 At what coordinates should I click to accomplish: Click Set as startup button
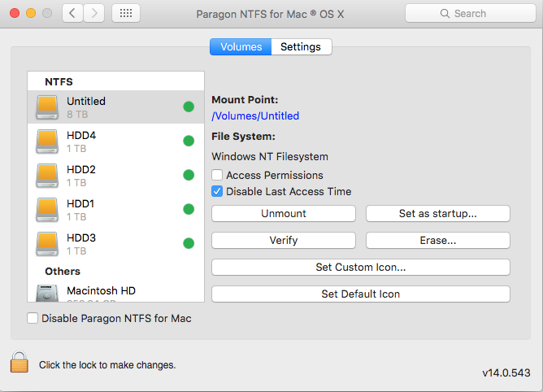coord(437,214)
